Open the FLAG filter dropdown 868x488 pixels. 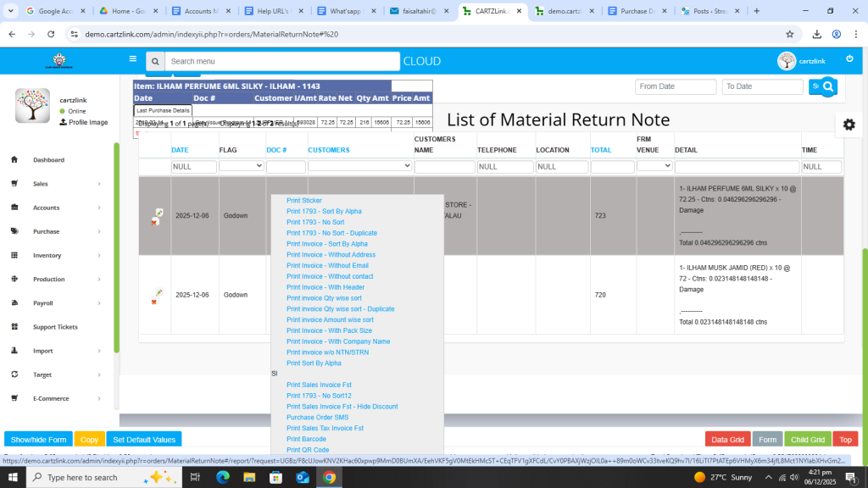(241, 166)
